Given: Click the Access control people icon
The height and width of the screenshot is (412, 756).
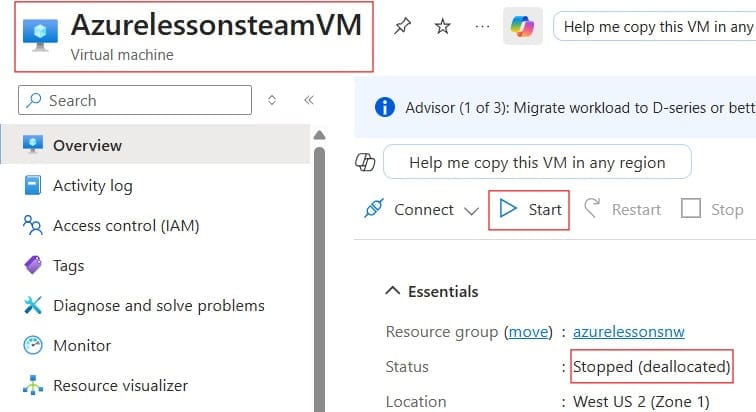Looking at the screenshot, I should [33, 225].
